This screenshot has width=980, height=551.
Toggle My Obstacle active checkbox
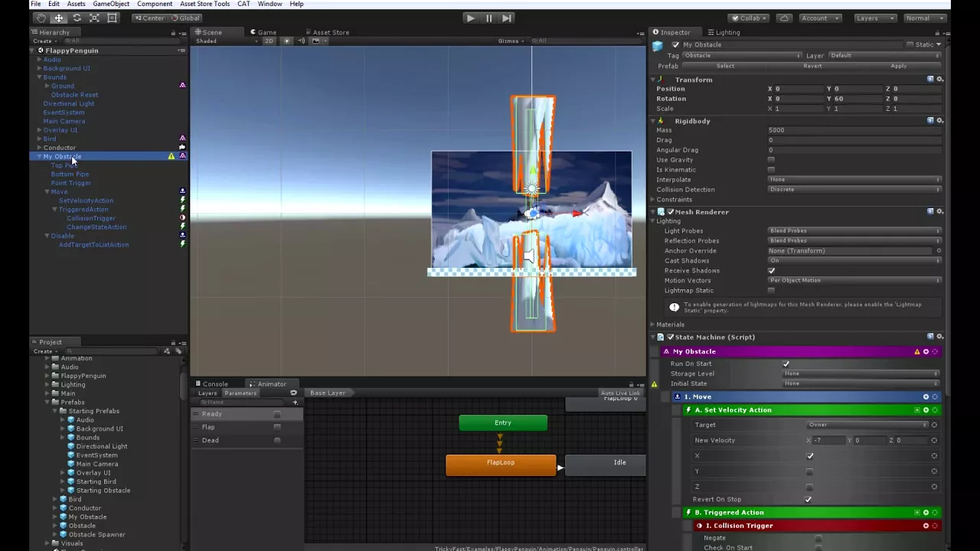(x=675, y=45)
